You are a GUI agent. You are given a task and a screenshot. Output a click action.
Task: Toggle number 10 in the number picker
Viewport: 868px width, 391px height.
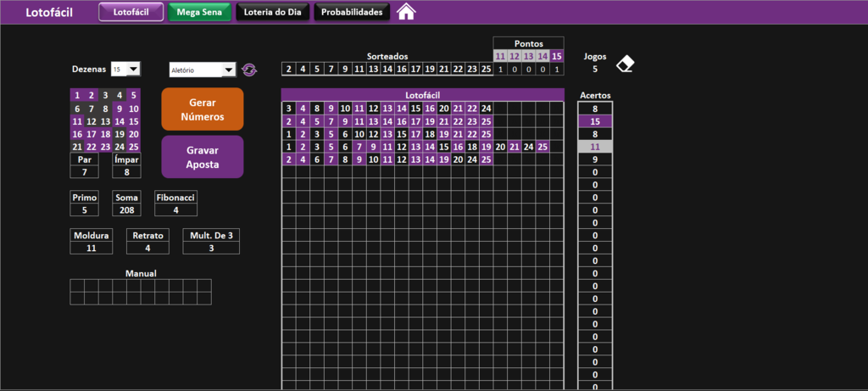tap(133, 109)
